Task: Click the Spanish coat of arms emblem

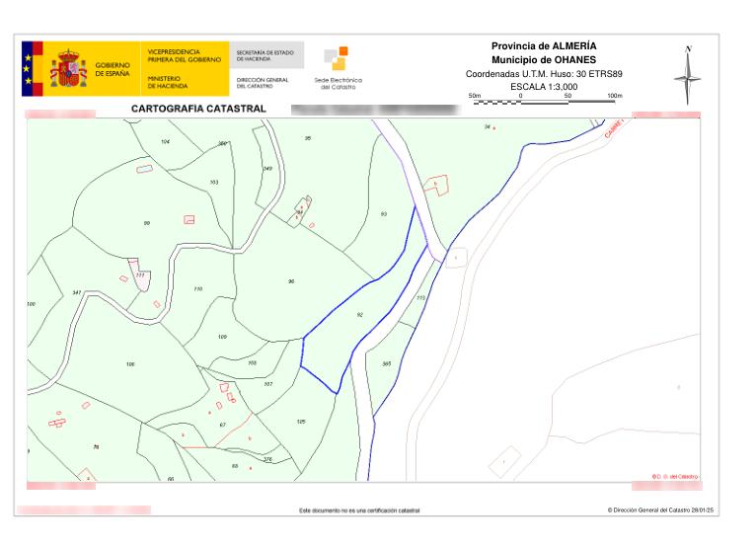Action: click(x=68, y=68)
